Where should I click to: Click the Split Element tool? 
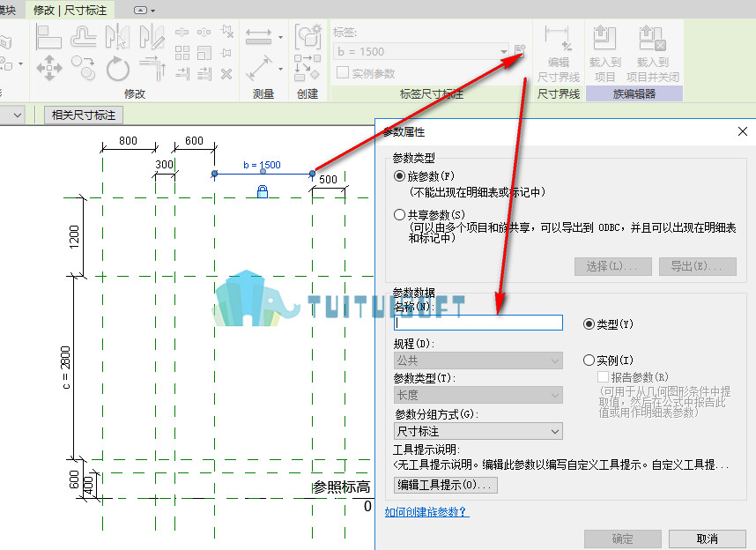point(182,33)
